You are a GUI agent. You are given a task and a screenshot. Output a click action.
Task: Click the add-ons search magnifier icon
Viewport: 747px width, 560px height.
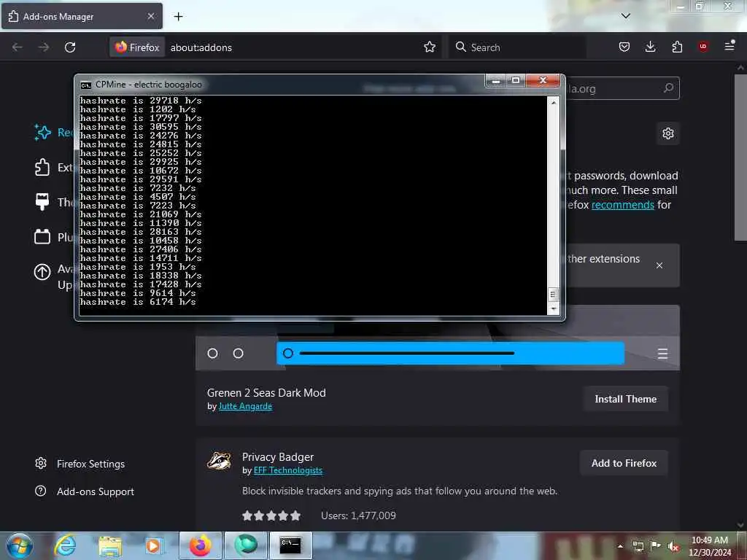coord(668,88)
